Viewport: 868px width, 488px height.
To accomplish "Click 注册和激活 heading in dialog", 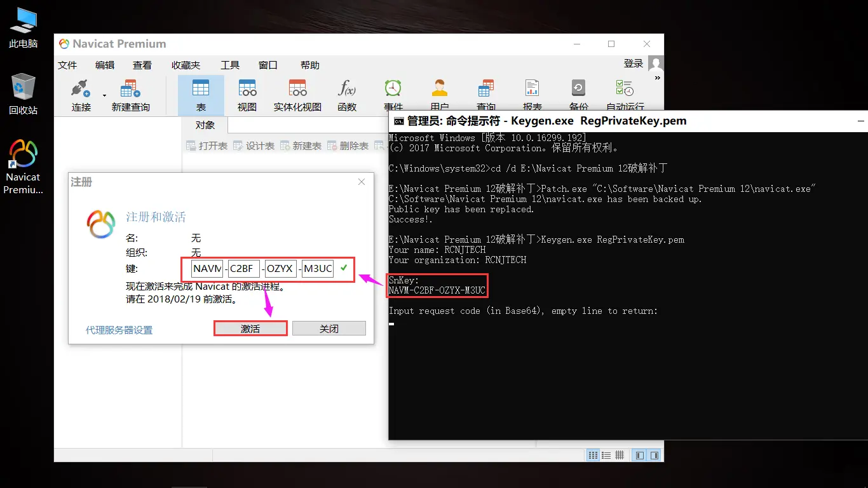I will pyautogui.click(x=156, y=217).
